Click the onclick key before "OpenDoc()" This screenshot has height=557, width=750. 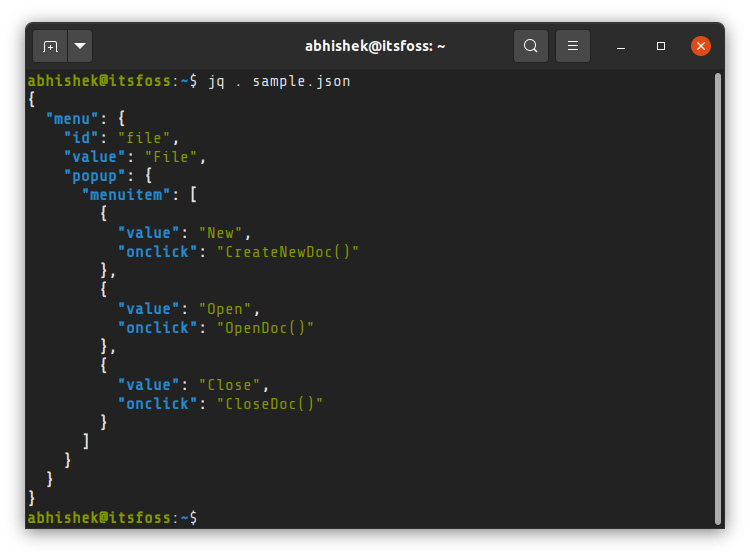(157, 328)
